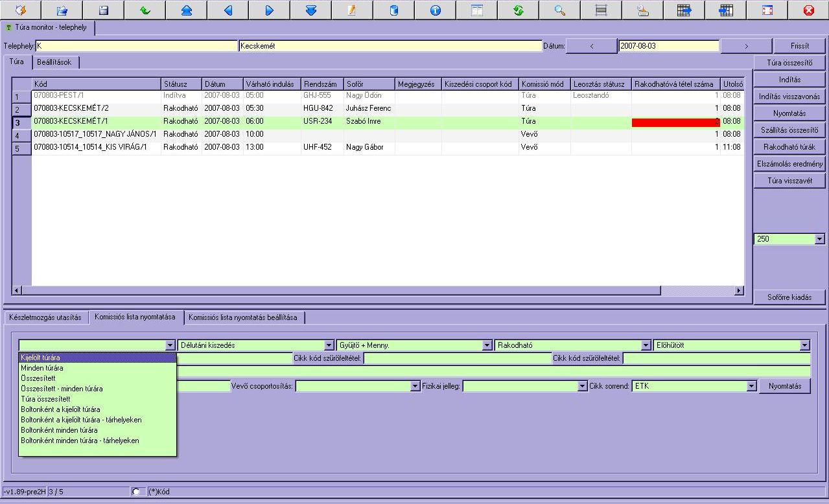Select 'Minden túrára' from the open list
The image size is (829, 504).
click(42, 368)
